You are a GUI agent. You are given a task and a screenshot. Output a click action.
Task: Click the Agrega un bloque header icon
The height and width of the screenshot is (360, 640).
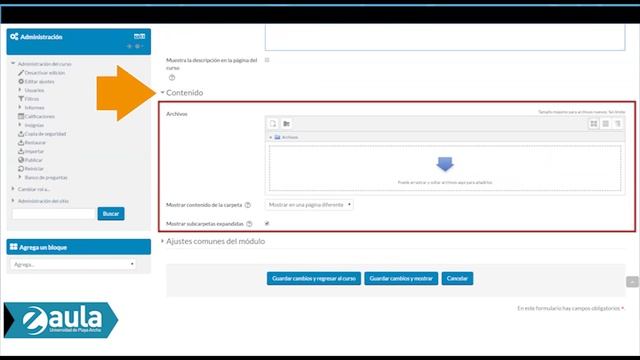pyautogui.click(x=13, y=247)
